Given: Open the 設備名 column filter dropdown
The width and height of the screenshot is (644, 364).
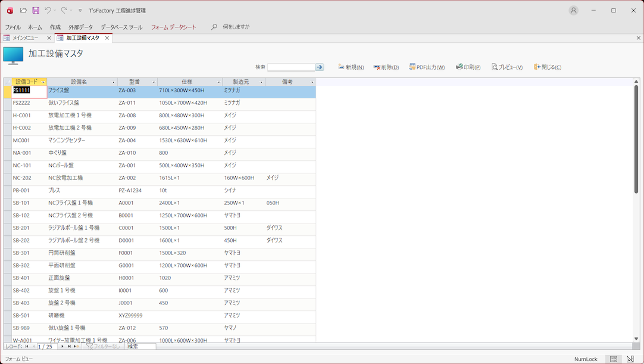Looking at the screenshot, I should 114,82.
